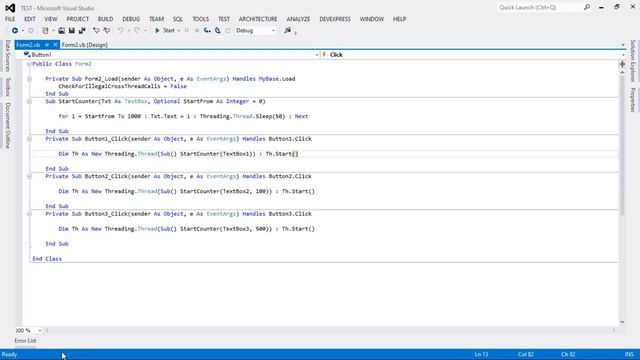Click the Navigate Backward toolbar icon

tap(15, 31)
